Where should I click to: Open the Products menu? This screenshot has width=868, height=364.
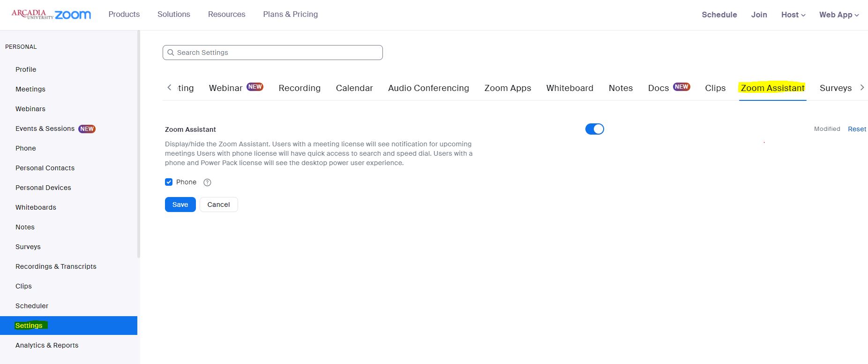(124, 14)
